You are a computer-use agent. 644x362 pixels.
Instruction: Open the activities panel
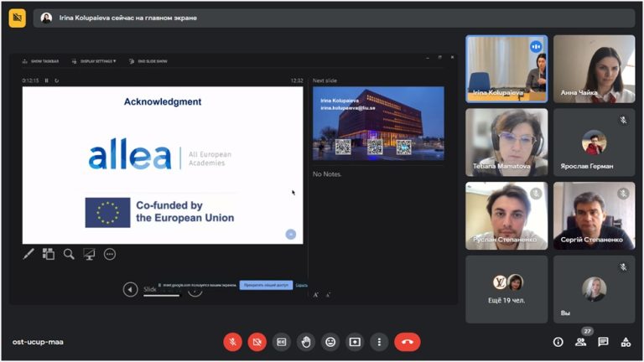(x=626, y=342)
